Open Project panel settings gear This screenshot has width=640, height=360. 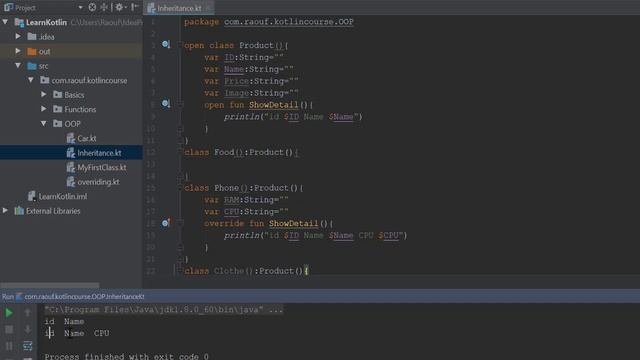coord(119,7)
